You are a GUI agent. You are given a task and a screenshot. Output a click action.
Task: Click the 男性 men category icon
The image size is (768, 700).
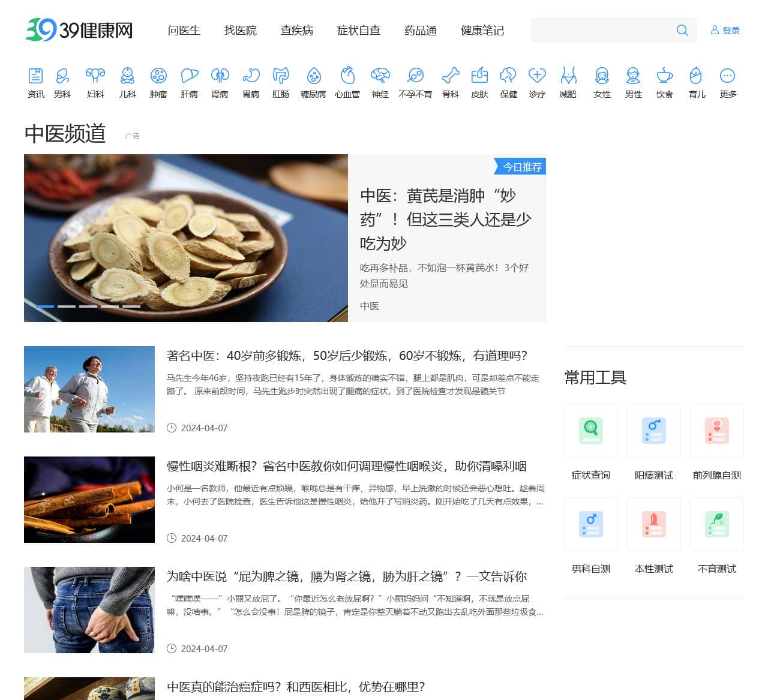(x=633, y=76)
